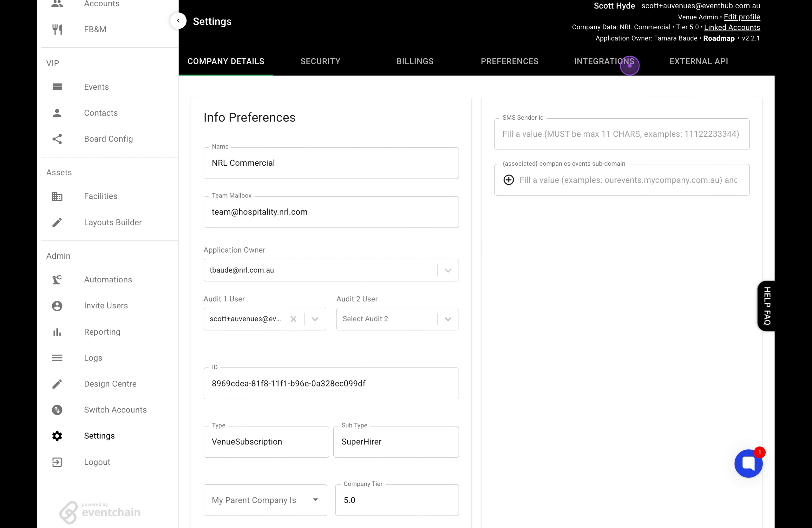The height and width of the screenshot is (528, 812).
Task: Open the Linked Accounts link
Action: [732, 27]
